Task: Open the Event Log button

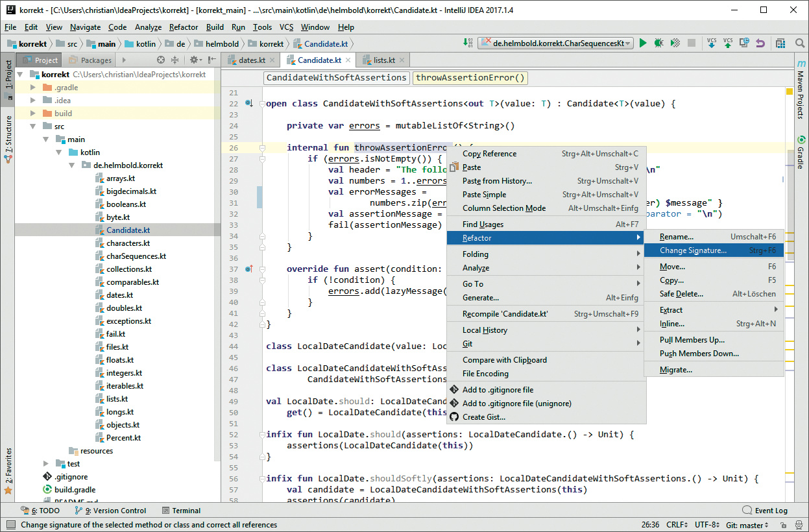Action: point(765,511)
